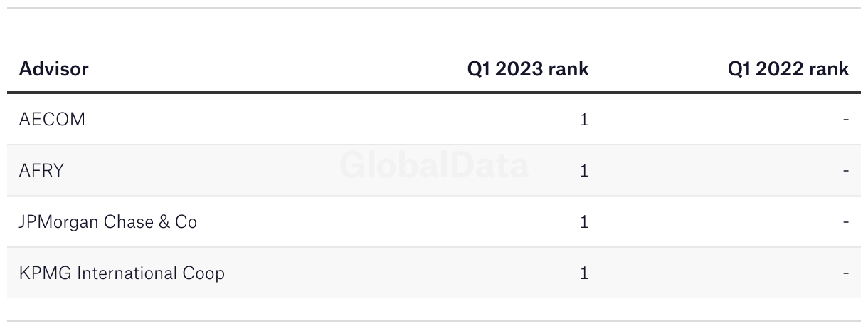Click AECOM's Q1 2022 rank dash
The image size is (868, 329).
click(846, 120)
